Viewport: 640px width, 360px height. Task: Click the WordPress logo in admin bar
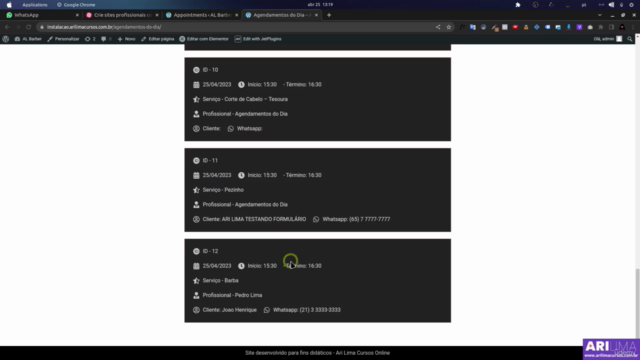coord(6,39)
